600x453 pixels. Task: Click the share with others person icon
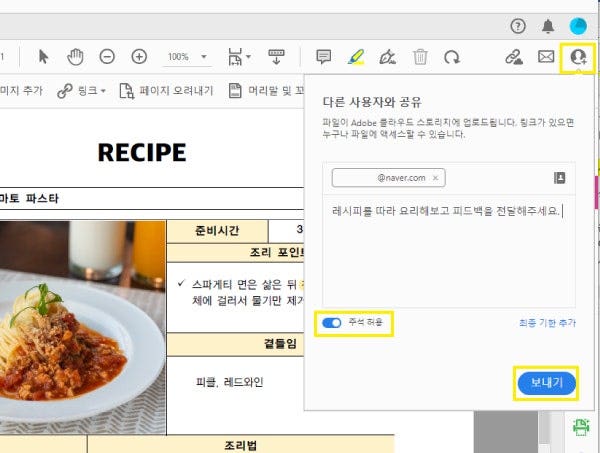click(578, 57)
